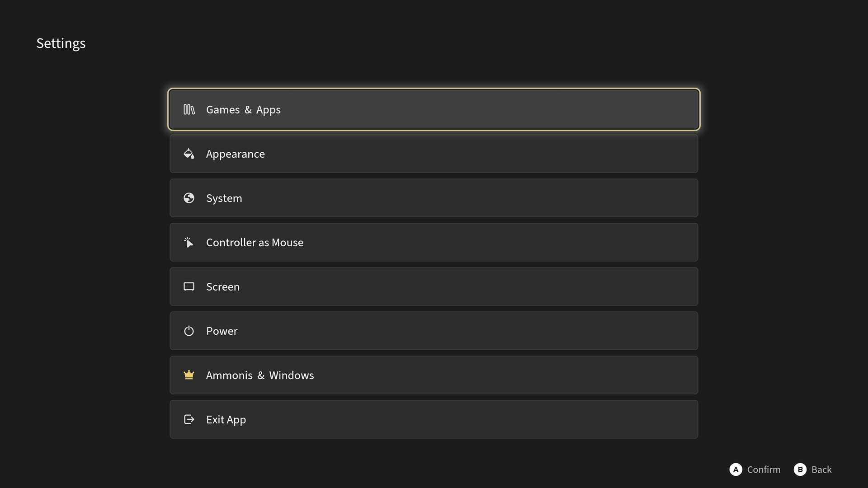Click the paint bucket Appearance icon
Screen dimensions: 868x488
point(189,154)
